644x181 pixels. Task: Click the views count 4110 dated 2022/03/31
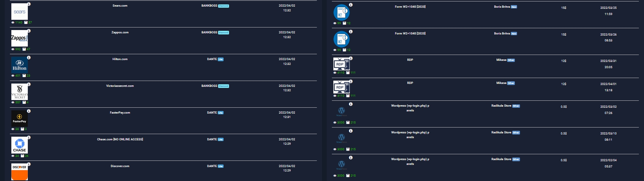click(x=341, y=73)
